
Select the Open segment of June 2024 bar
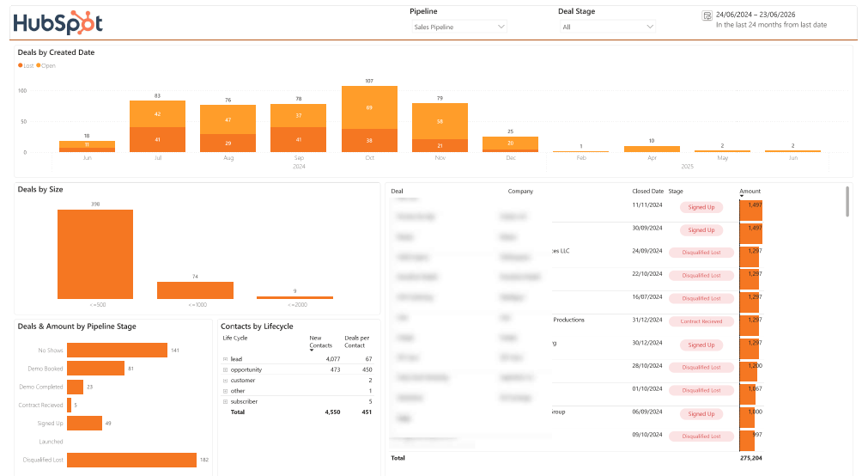coord(87,144)
